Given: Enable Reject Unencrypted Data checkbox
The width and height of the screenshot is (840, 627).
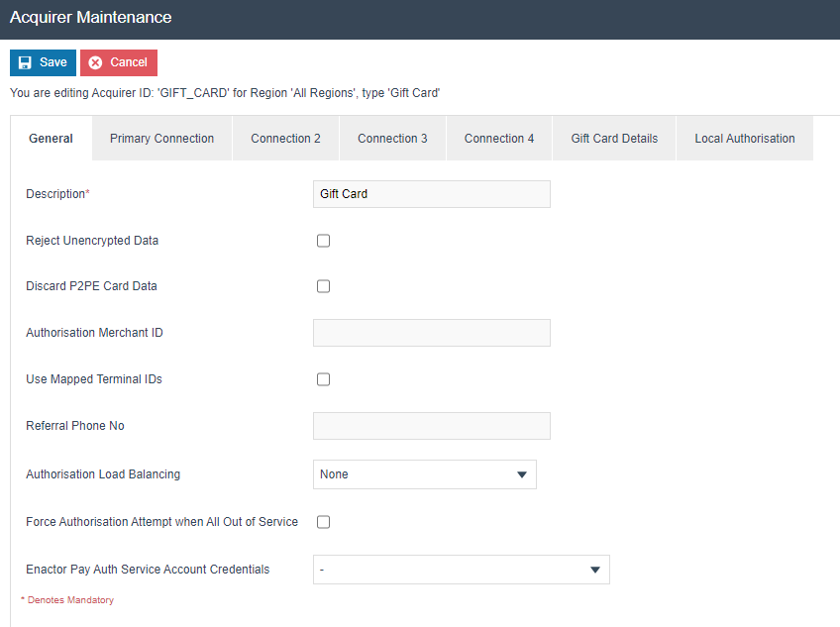Looking at the screenshot, I should click(323, 241).
